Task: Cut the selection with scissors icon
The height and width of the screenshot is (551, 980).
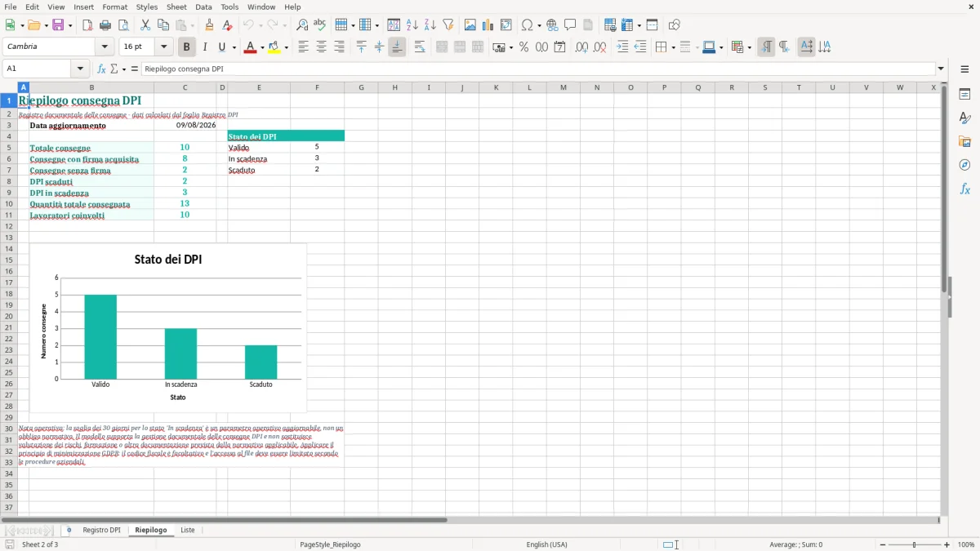Action: click(x=145, y=25)
